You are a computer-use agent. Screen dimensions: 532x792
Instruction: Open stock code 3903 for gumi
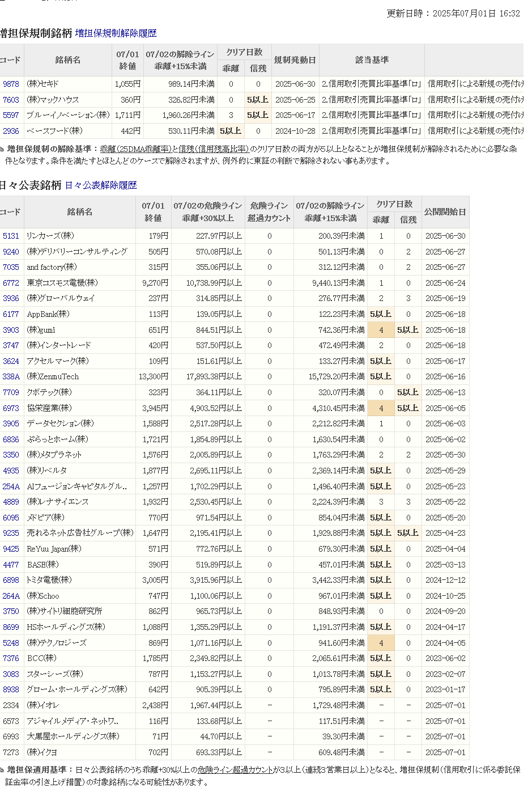[11, 330]
